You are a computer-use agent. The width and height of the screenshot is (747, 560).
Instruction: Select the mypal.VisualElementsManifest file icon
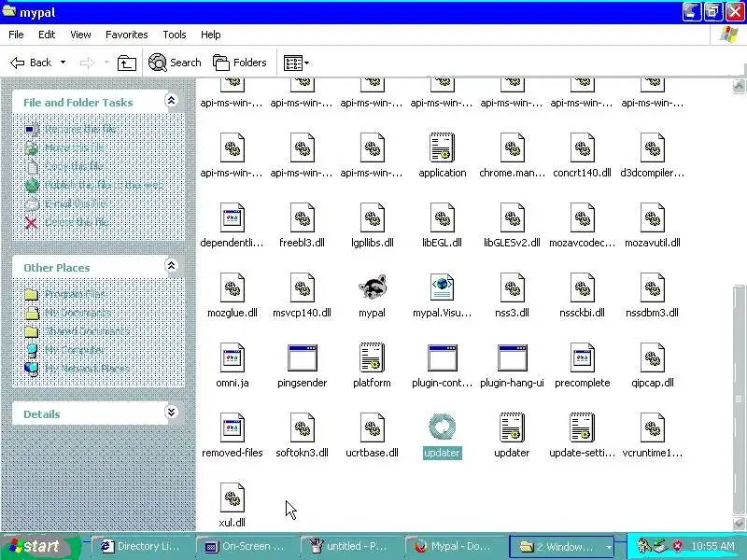point(442,287)
